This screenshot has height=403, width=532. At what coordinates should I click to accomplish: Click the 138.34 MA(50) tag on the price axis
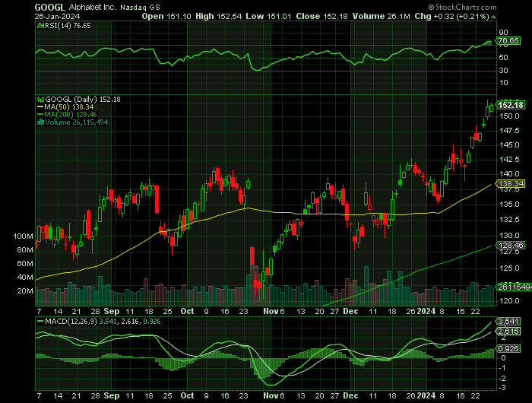pyautogui.click(x=511, y=184)
